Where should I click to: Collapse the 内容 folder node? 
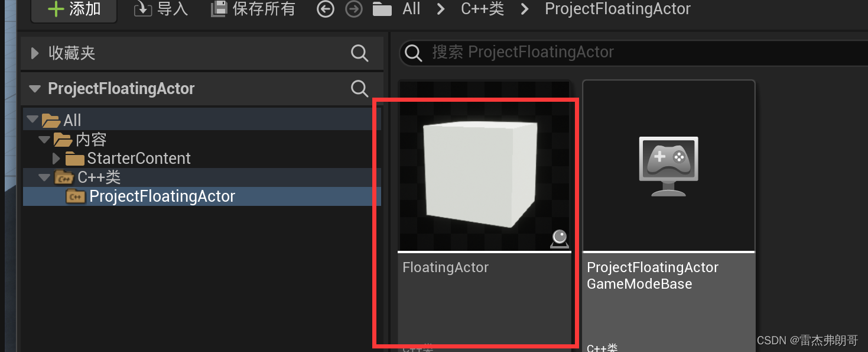[x=44, y=139]
